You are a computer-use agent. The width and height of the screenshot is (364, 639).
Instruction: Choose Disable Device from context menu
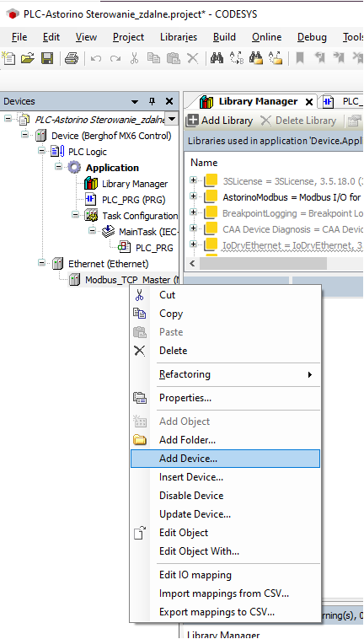click(x=225, y=496)
